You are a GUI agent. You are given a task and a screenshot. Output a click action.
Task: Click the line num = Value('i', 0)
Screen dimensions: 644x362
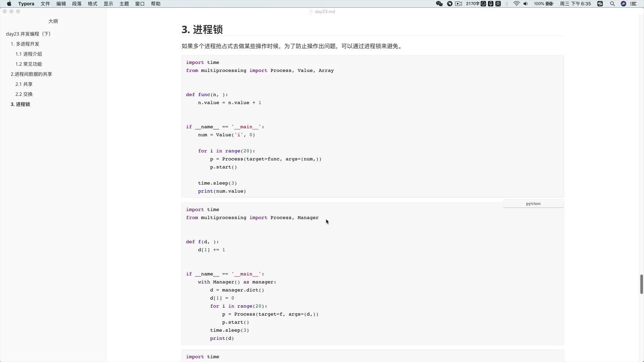click(x=226, y=135)
